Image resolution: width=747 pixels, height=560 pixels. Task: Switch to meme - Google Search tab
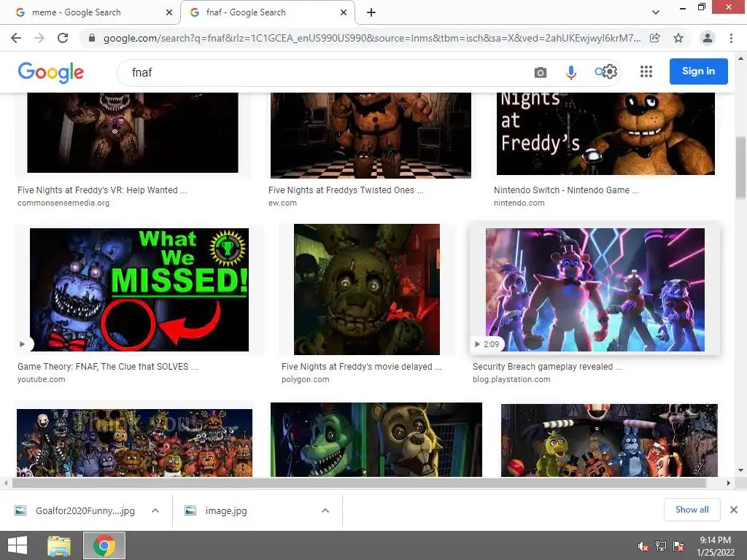[x=90, y=12]
